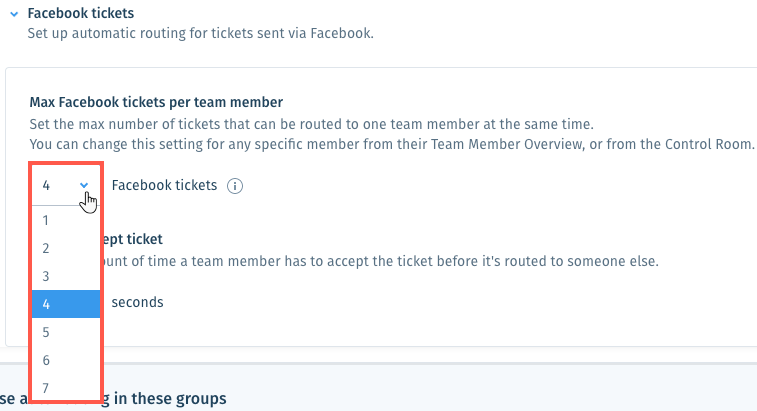Click the Facebook tickets section heading
The width and height of the screenshot is (757, 411).
[x=81, y=13]
